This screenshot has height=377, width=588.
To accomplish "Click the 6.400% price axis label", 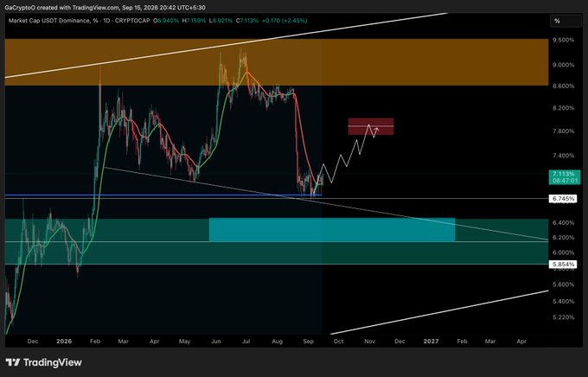I will point(563,222).
